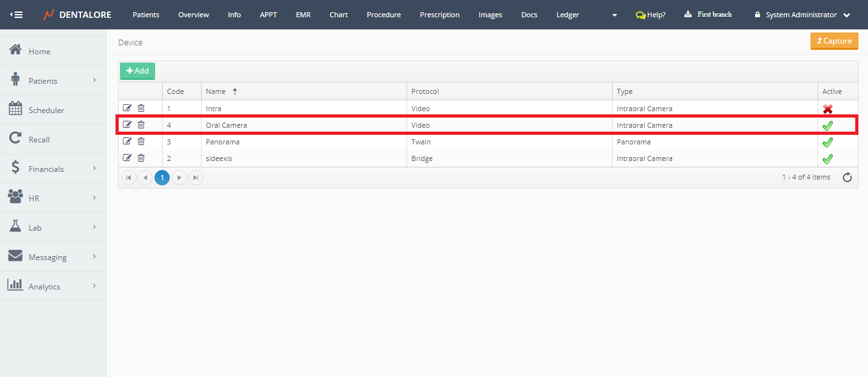868x377 pixels.
Task: Click the Recall icon in sidebar
Action: click(15, 139)
